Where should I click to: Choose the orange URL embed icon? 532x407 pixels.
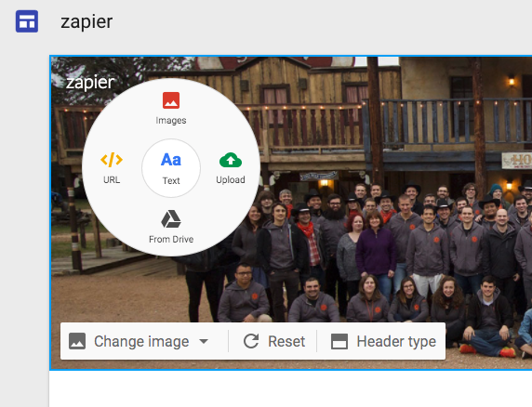[112, 160]
